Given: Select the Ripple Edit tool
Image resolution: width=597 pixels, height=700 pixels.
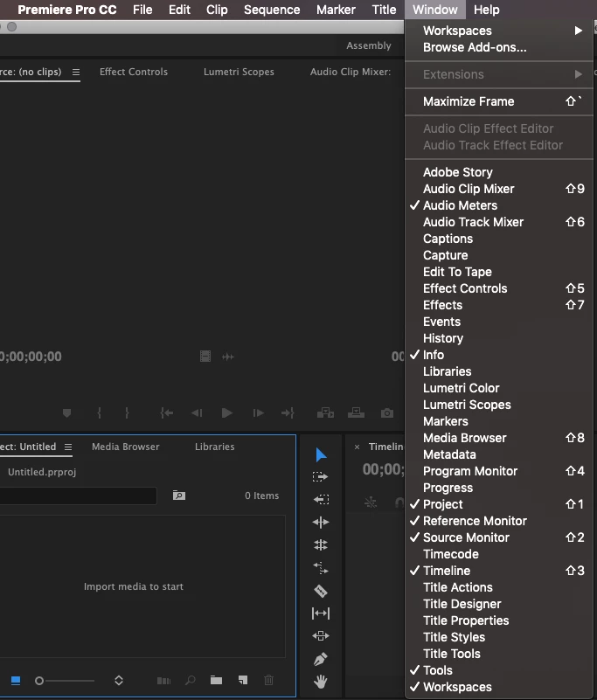Looking at the screenshot, I should click(x=321, y=522).
